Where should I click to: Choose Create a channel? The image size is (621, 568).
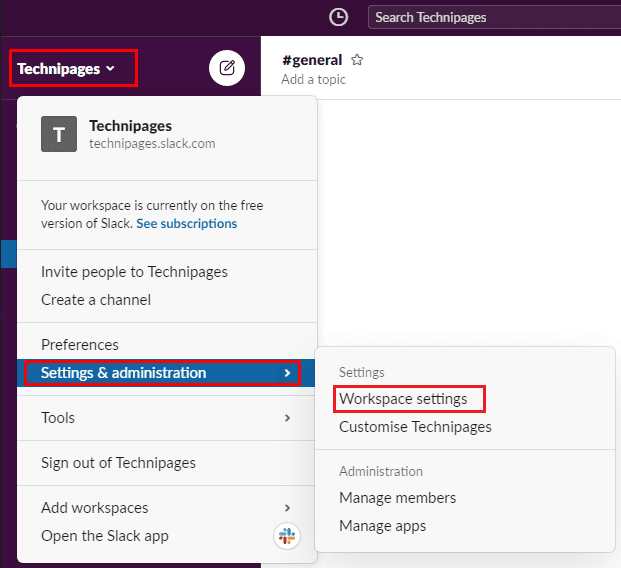point(96,300)
